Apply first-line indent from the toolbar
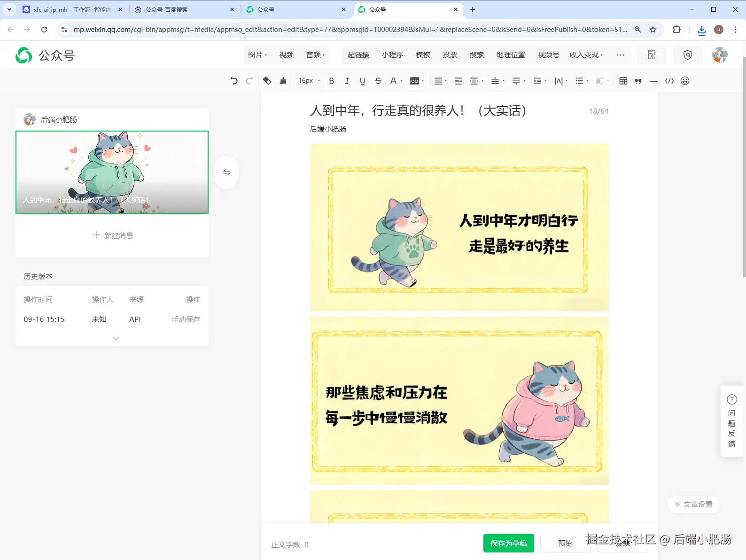 click(458, 81)
